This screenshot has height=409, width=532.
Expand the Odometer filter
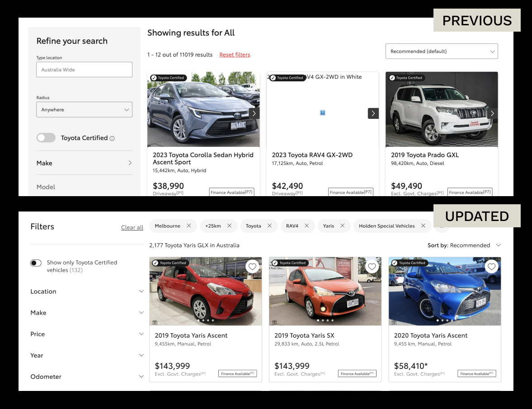click(87, 377)
